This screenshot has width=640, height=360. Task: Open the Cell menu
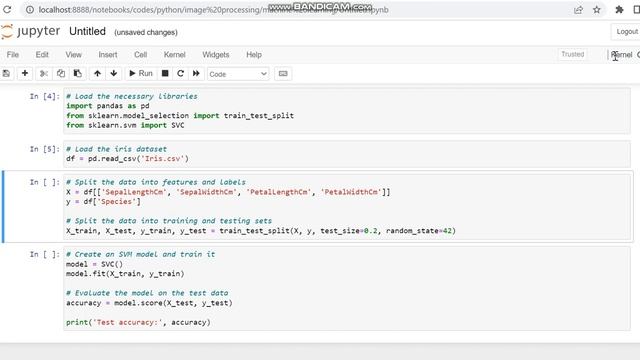coord(140,55)
